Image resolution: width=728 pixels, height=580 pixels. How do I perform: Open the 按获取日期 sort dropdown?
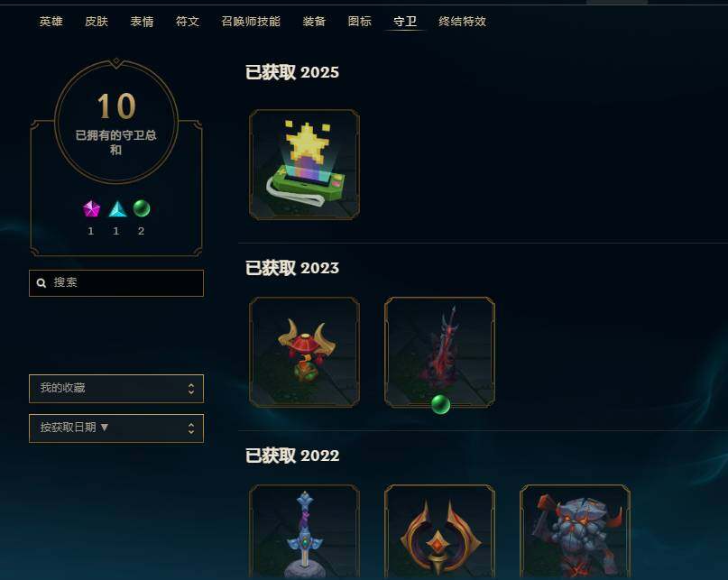(x=116, y=428)
